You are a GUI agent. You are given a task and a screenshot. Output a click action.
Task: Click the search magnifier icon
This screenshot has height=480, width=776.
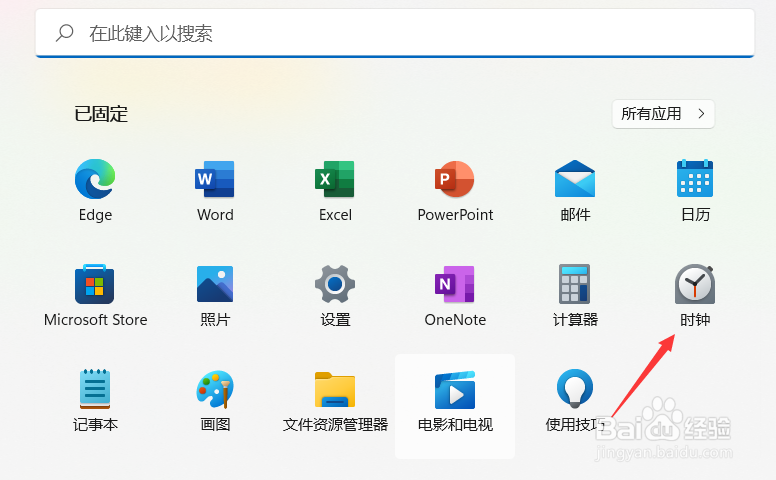point(65,33)
